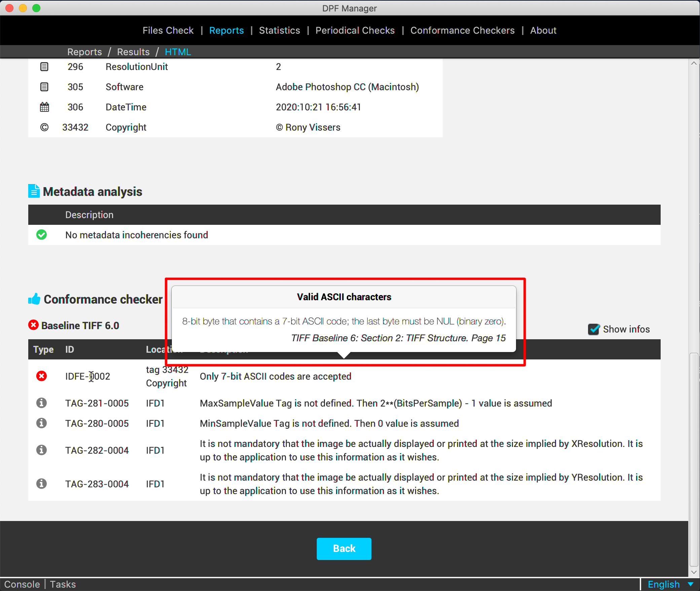
Task: Go to Results in breadcrumb
Action: tap(133, 52)
